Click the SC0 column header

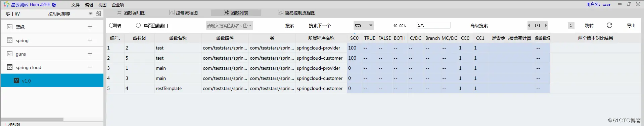(354, 38)
